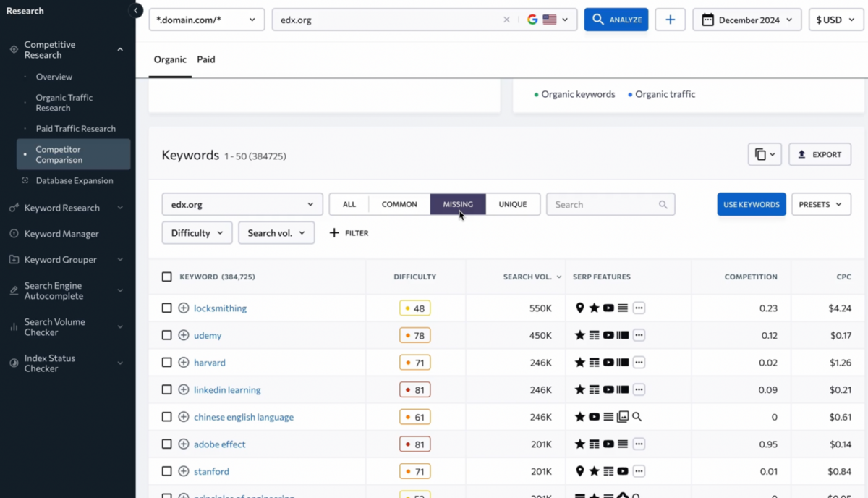This screenshot has height=498, width=868.
Task: Open Organic Traffic Research
Action: 64,103
